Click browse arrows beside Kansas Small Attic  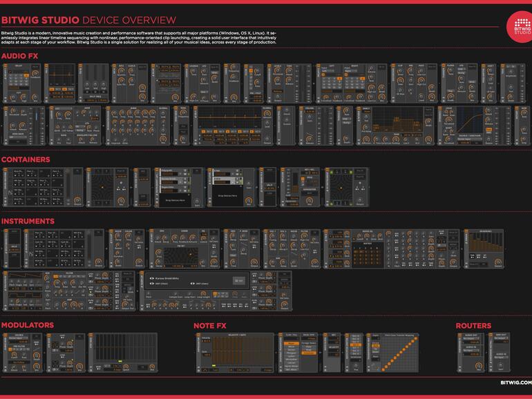pyautogui.click(x=152, y=278)
